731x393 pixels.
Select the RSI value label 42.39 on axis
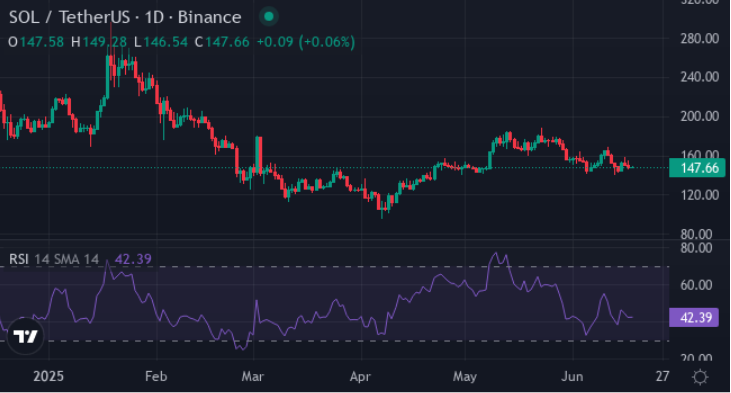coord(694,317)
